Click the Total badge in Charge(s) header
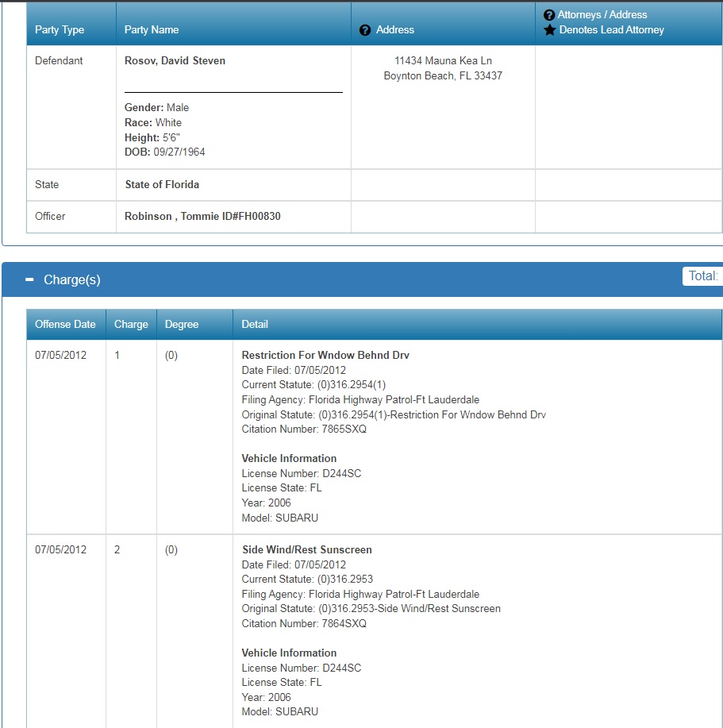This screenshot has width=723, height=728. (x=702, y=276)
